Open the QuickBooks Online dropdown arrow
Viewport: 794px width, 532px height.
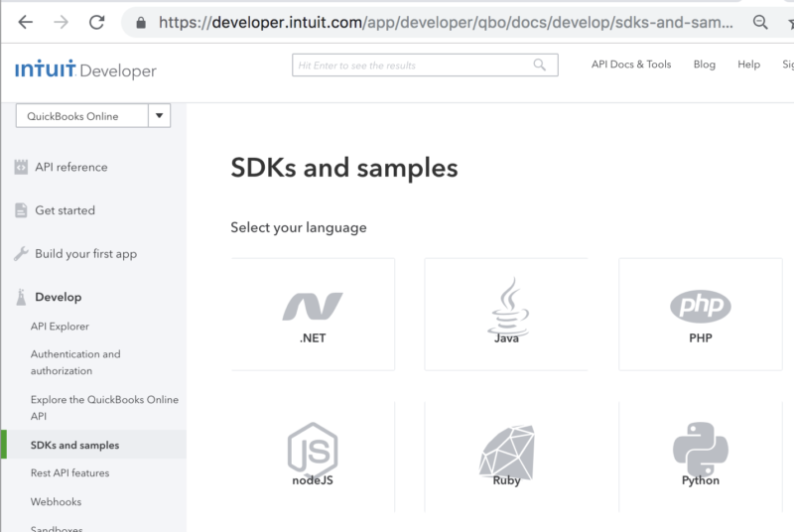click(159, 116)
